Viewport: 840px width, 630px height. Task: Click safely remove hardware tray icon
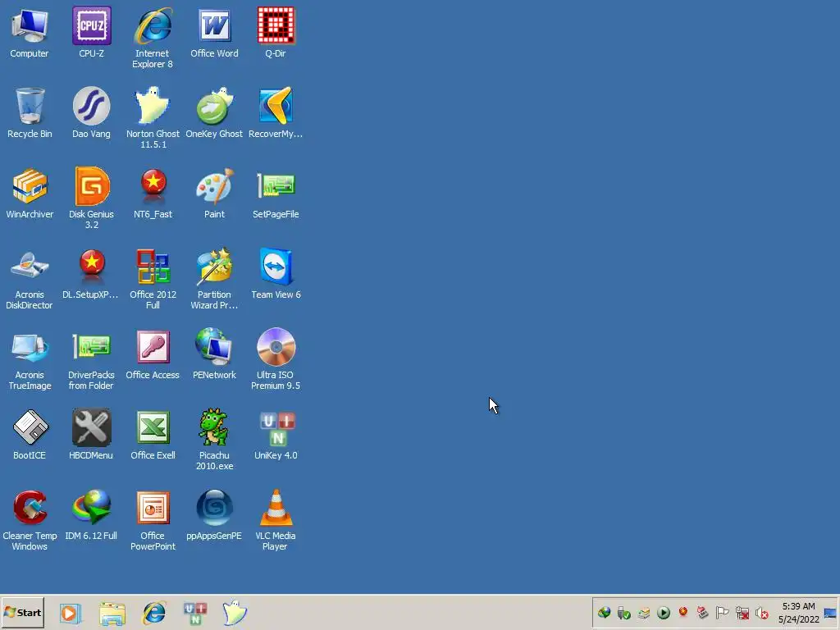(623, 612)
